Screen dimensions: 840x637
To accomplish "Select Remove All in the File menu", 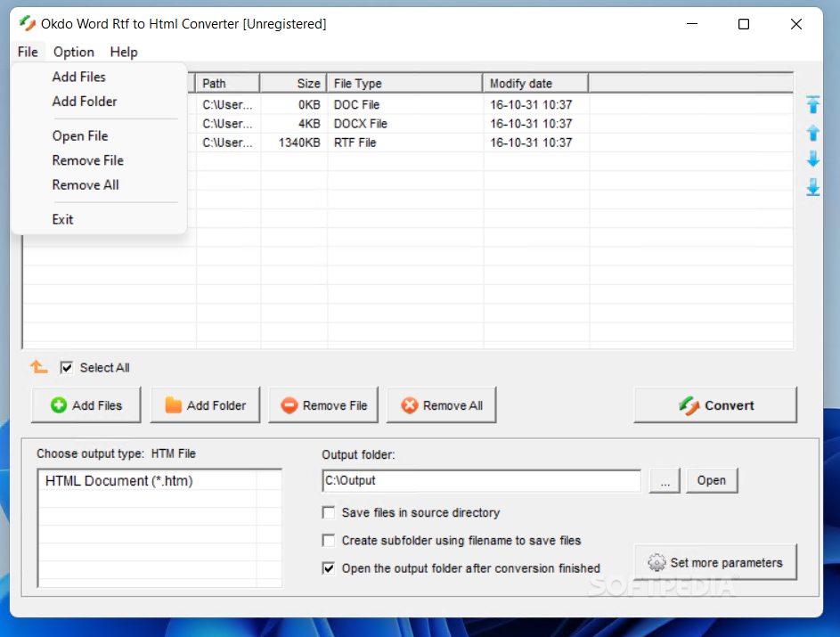I will point(99,185).
